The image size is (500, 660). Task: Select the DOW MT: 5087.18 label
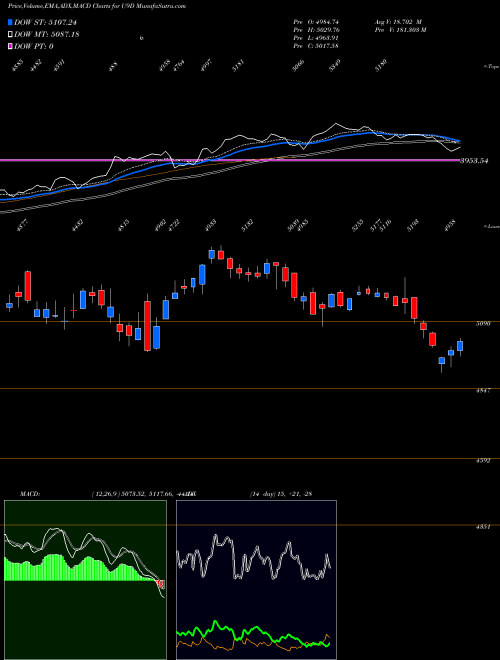click(x=47, y=34)
